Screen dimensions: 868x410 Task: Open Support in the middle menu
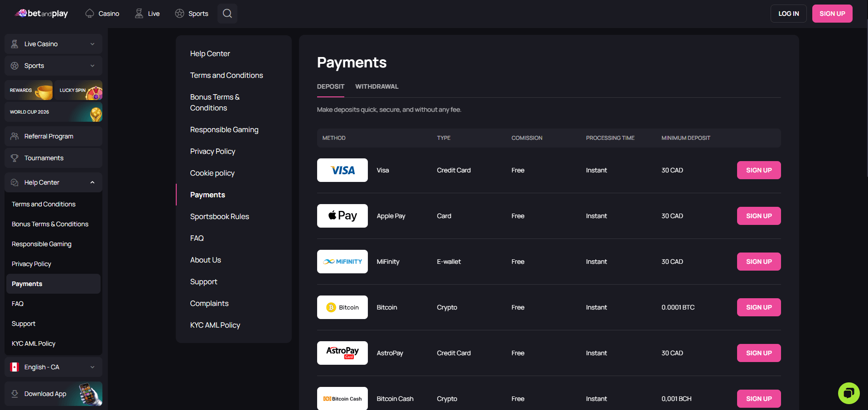(204, 281)
